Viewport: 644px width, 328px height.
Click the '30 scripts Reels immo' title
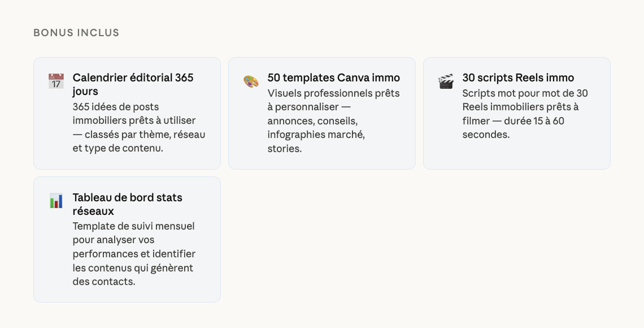(x=518, y=77)
